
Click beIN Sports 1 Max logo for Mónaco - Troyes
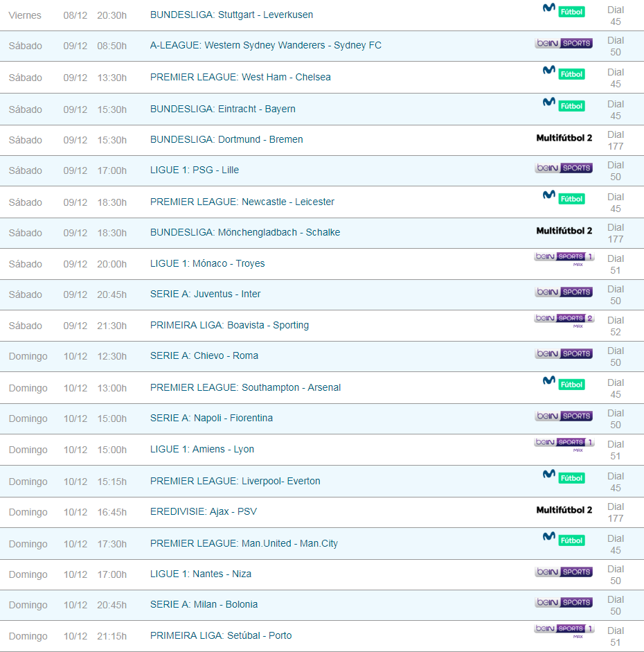coord(564,258)
